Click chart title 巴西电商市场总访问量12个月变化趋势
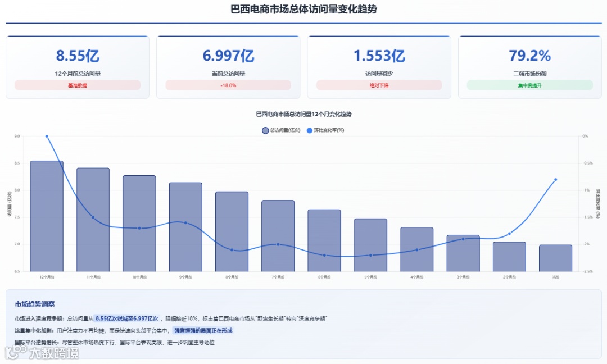 303,114
